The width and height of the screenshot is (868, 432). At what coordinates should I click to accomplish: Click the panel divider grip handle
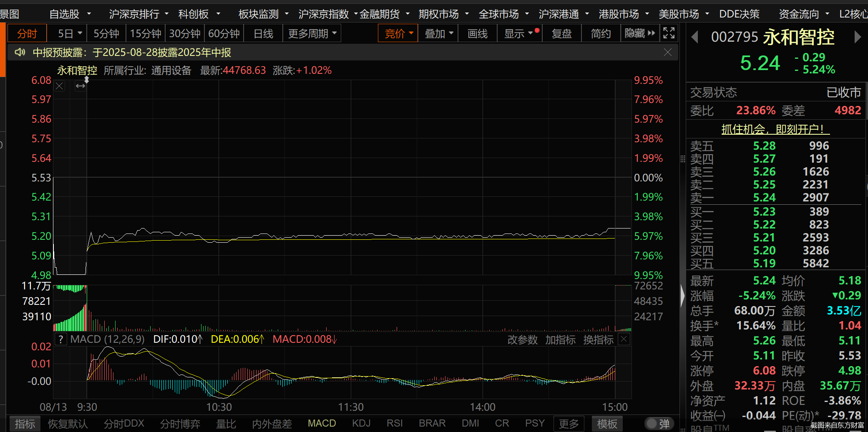pyautogui.click(x=682, y=158)
